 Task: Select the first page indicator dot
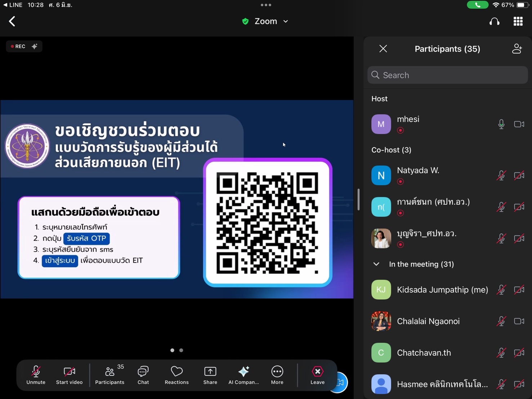tap(172, 350)
